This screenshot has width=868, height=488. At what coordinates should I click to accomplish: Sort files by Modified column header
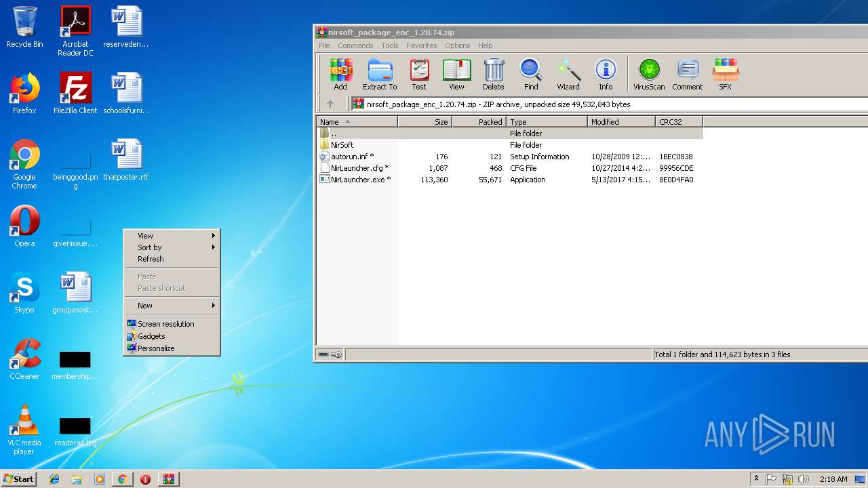pyautogui.click(x=621, y=122)
